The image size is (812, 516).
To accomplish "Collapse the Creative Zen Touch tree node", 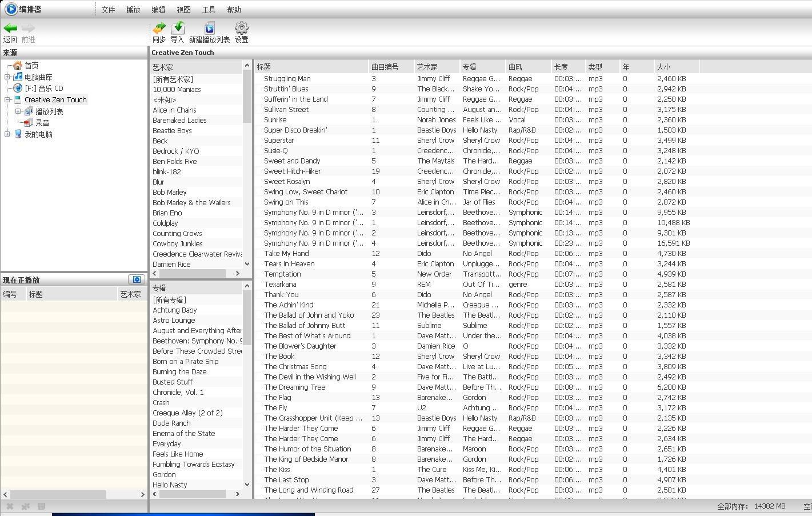I will pos(7,99).
